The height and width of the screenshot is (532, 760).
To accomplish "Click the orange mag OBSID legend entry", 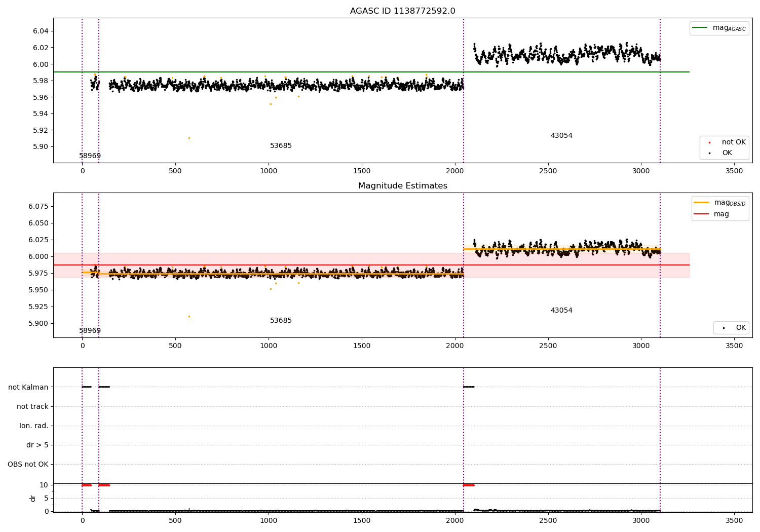I will tap(719, 203).
